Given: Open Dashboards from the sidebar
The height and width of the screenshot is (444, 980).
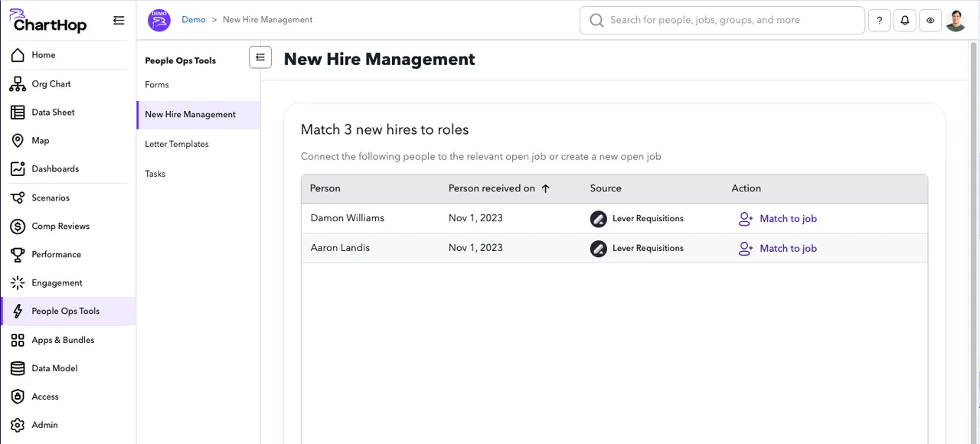Looking at the screenshot, I should click(x=55, y=168).
